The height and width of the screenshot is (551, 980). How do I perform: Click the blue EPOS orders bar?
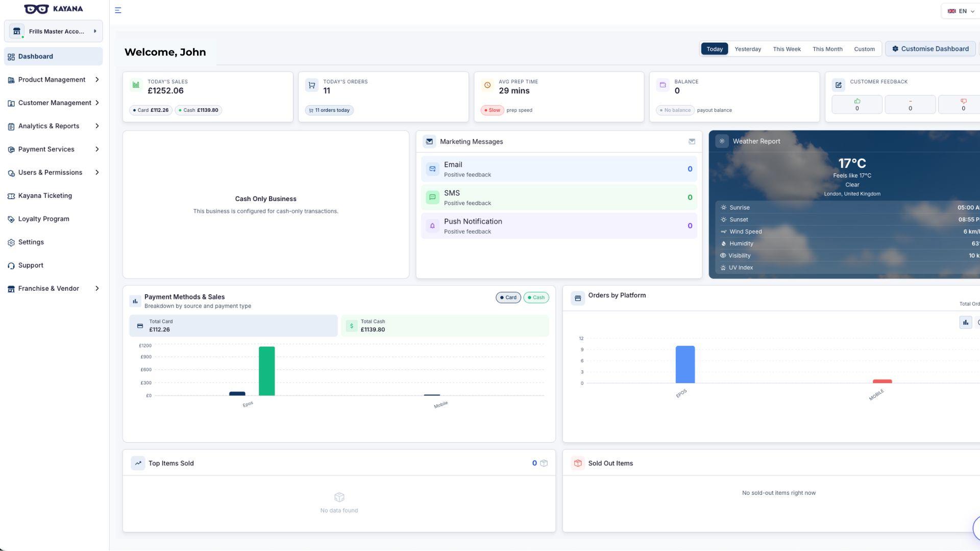click(685, 364)
